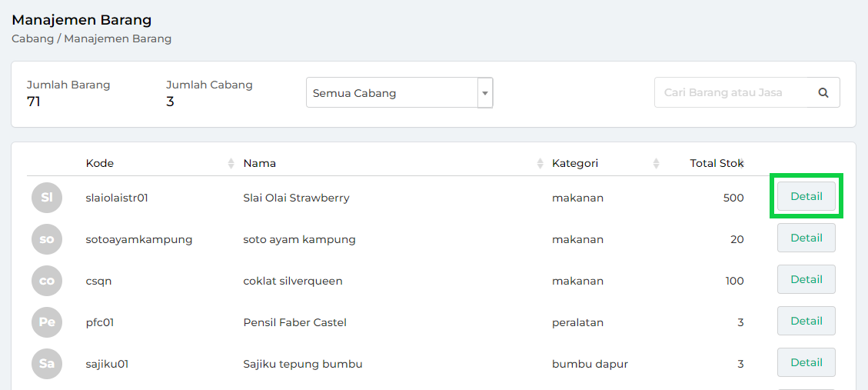Image resolution: width=868 pixels, height=390 pixels.
Task: Sort by Nama using column sort arrows
Action: (540, 163)
